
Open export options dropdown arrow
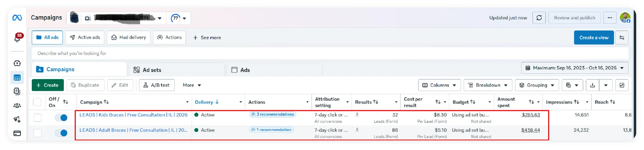click(606, 85)
